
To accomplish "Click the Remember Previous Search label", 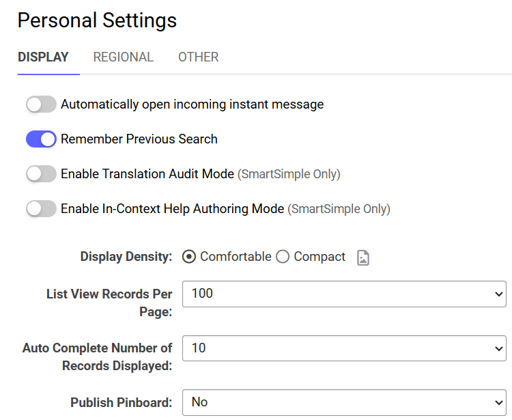I will tap(139, 139).
